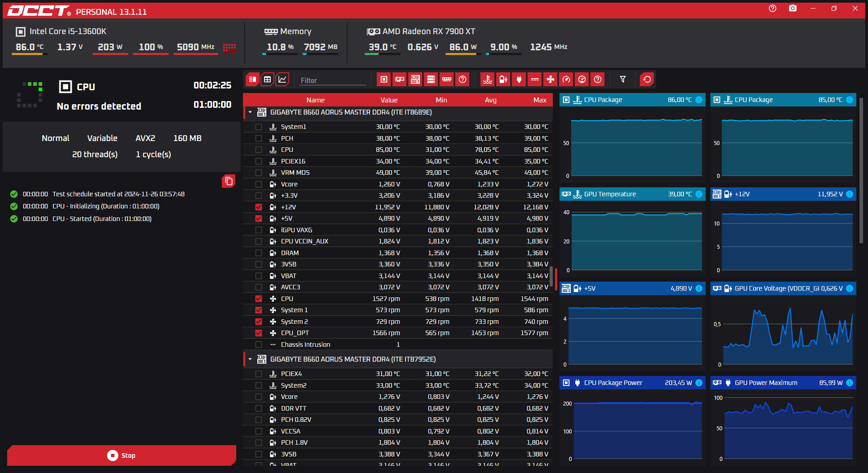Toggle the usage gauge sensor filter icon
Viewport: 868px width, 473px height.
582,80
